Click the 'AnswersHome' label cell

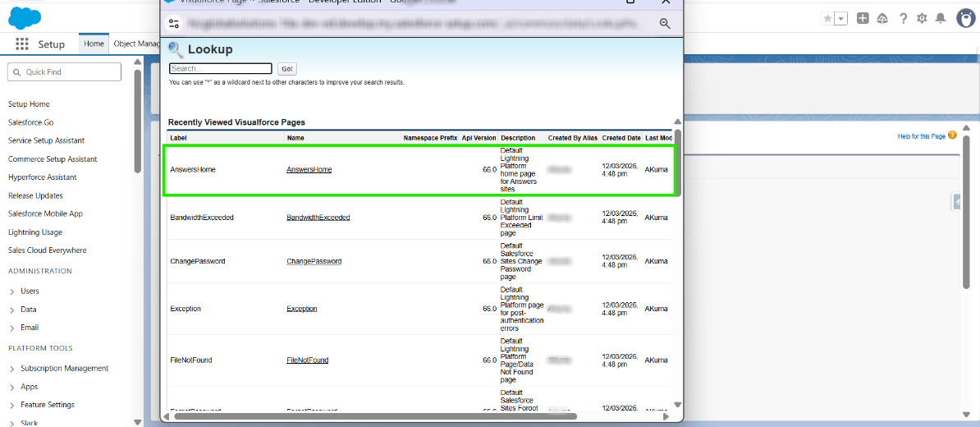[x=193, y=169]
